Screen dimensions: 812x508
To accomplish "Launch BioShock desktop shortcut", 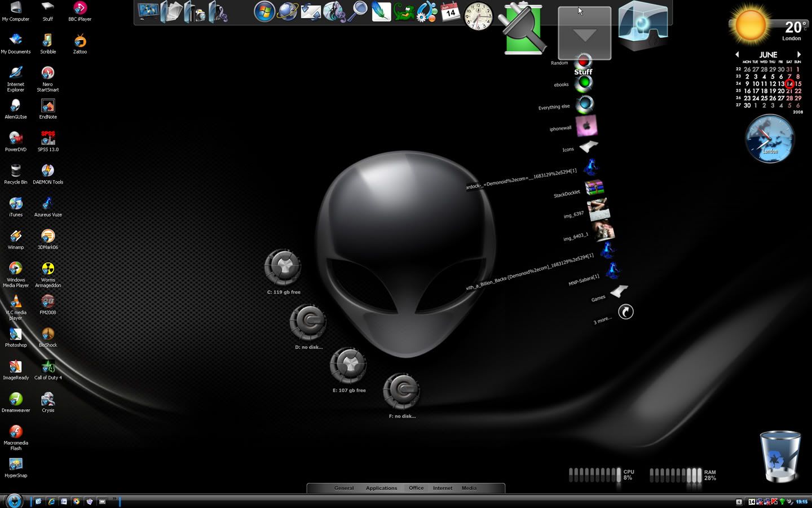I will point(48,338).
